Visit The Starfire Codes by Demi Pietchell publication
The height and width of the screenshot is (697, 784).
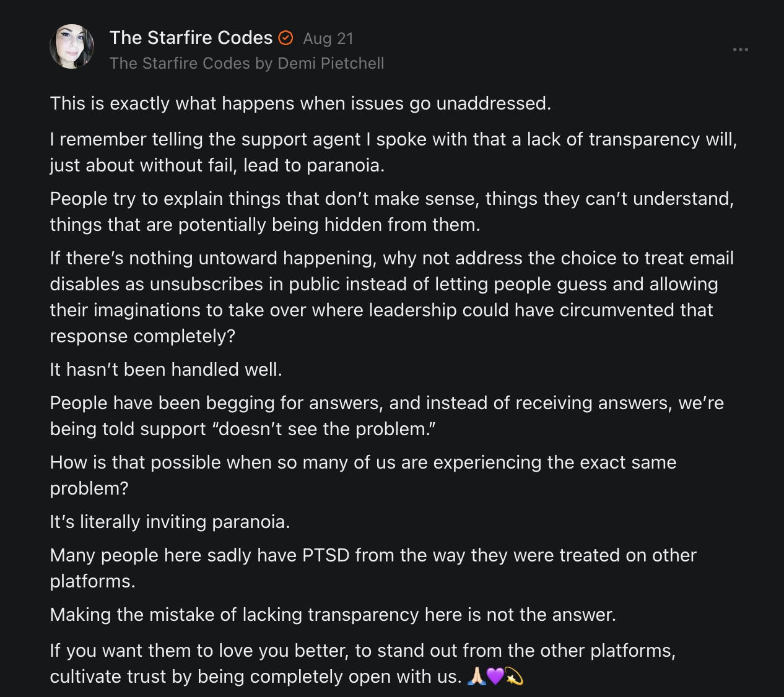[x=246, y=63]
